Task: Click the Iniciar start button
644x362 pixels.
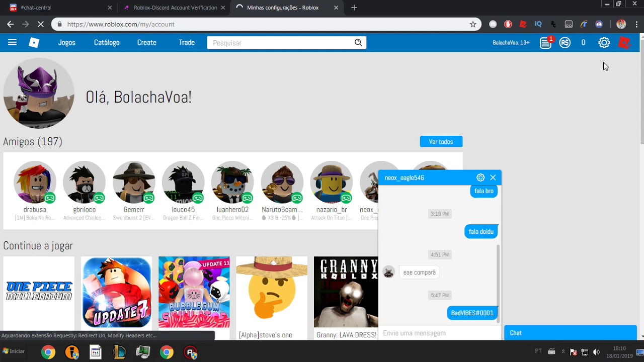Action: point(14,351)
